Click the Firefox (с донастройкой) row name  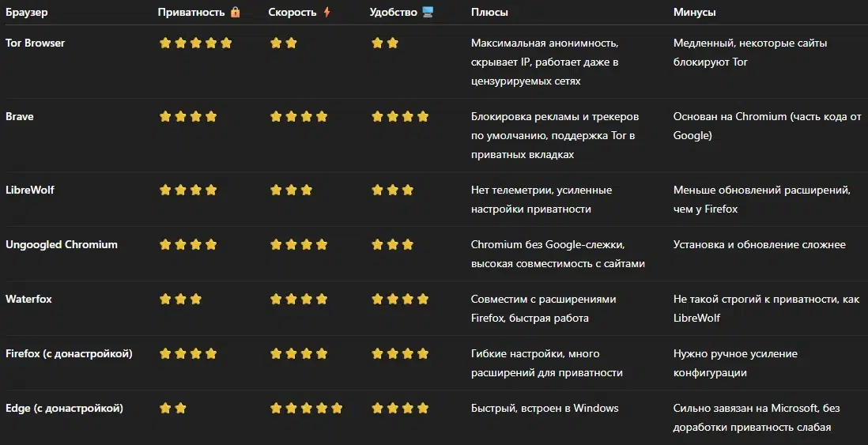tap(70, 353)
